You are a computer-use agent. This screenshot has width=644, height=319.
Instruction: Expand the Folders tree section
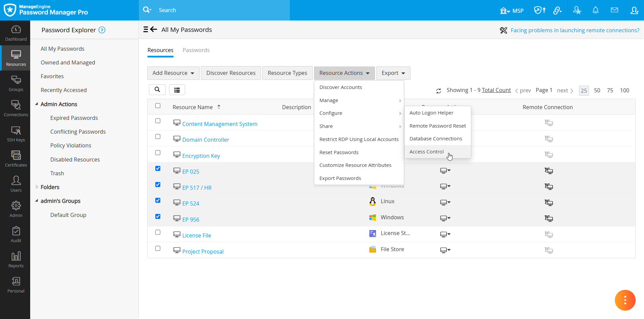(50, 187)
